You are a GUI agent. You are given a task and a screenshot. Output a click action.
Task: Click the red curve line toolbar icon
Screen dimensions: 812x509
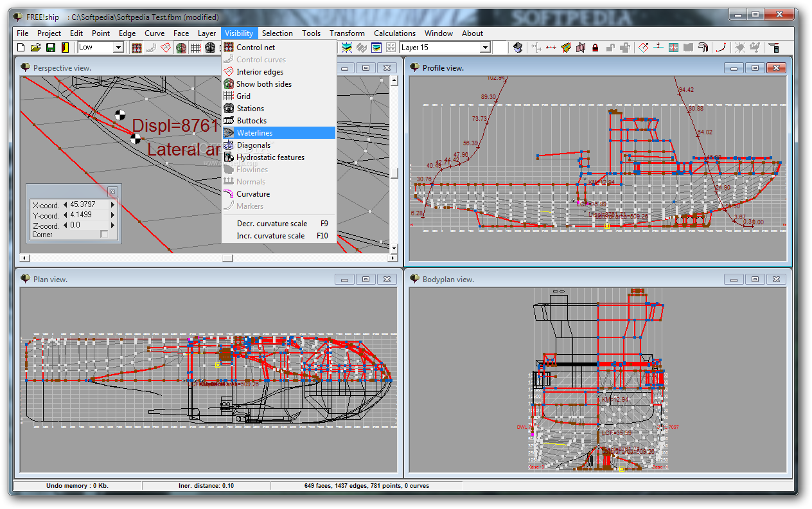click(721, 48)
